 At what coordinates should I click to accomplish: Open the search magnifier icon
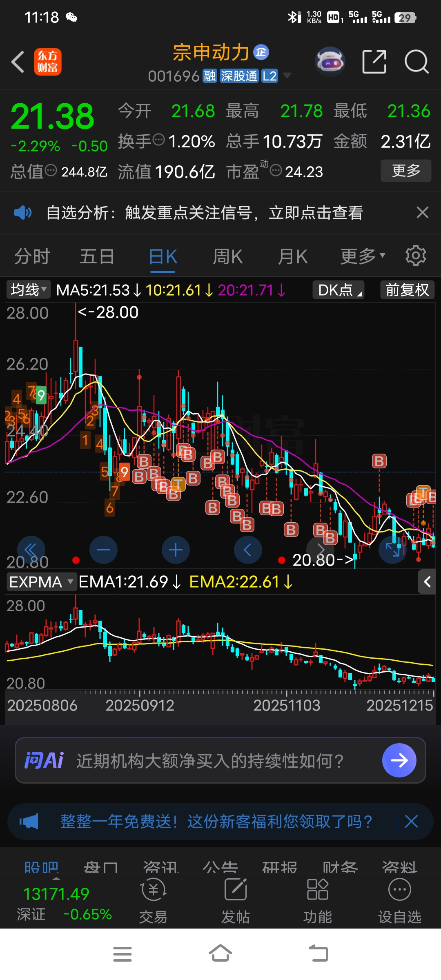416,62
